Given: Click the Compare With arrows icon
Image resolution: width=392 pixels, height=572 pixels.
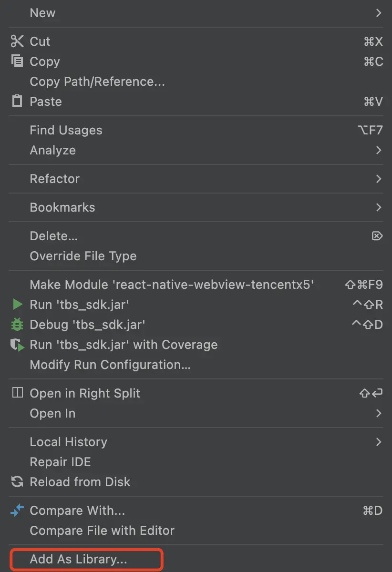Looking at the screenshot, I should tap(17, 511).
